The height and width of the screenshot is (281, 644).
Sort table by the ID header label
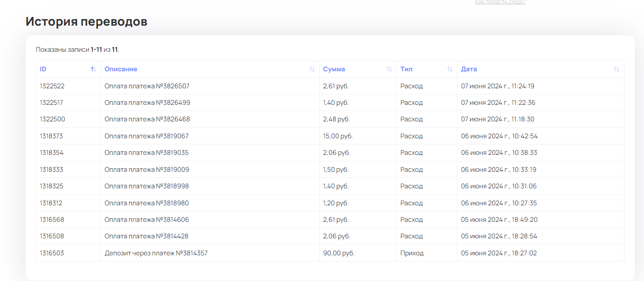[x=43, y=69]
